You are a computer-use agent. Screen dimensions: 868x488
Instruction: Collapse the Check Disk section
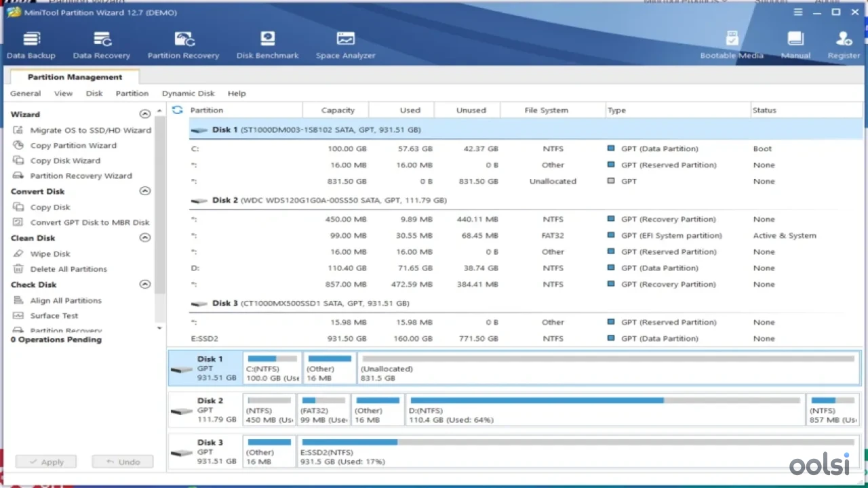click(144, 285)
